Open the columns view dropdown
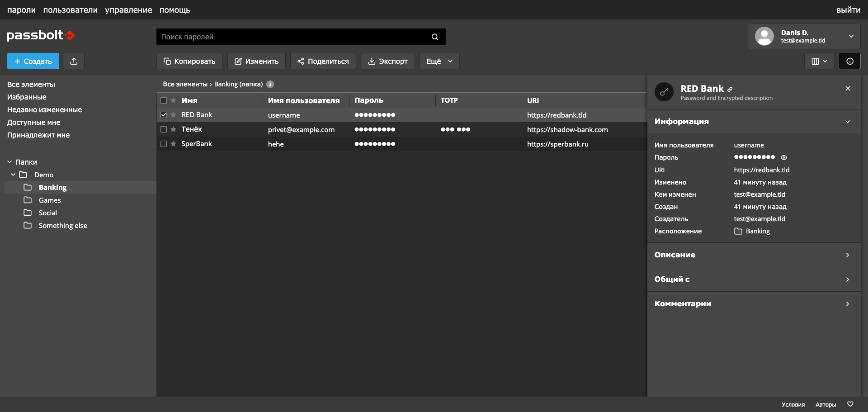 click(x=819, y=61)
